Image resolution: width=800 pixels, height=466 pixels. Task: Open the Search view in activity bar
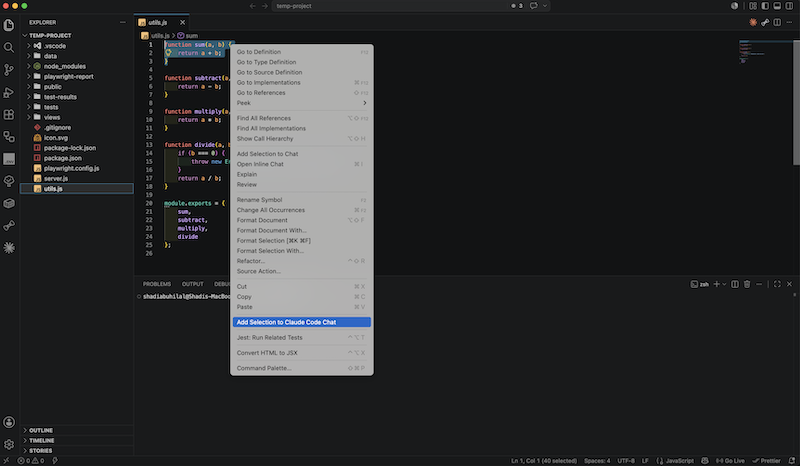[x=9, y=47]
